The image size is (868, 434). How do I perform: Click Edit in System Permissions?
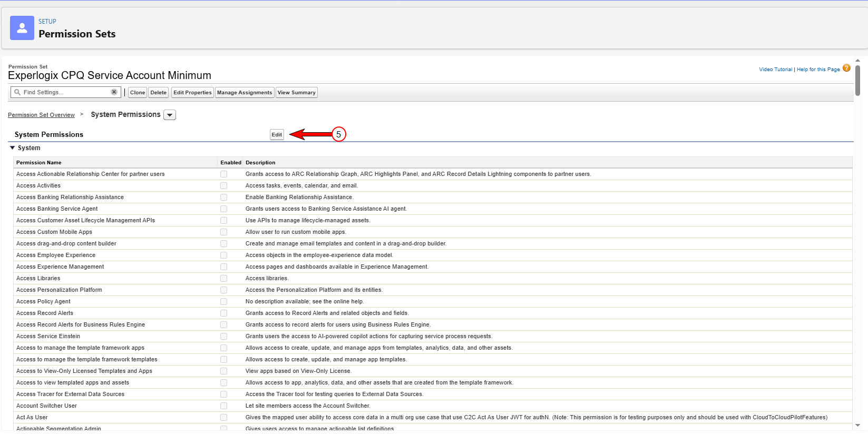tap(277, 135)
